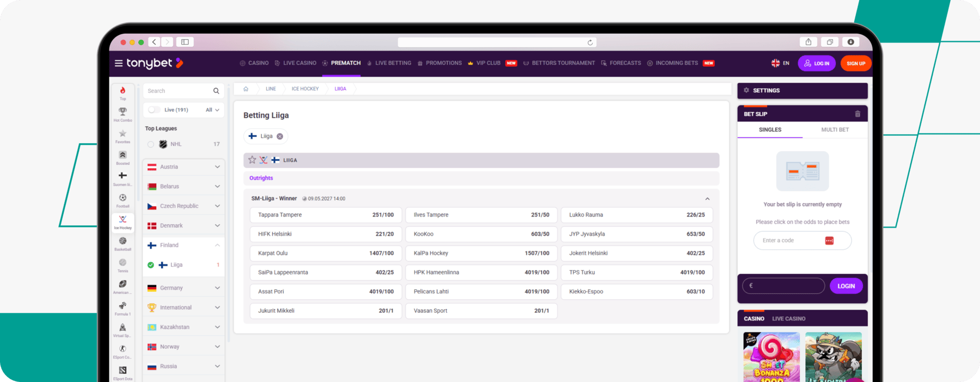980x382 pixels.
Task: Open Bettors Tournament nav item
Action: point(559,63)
